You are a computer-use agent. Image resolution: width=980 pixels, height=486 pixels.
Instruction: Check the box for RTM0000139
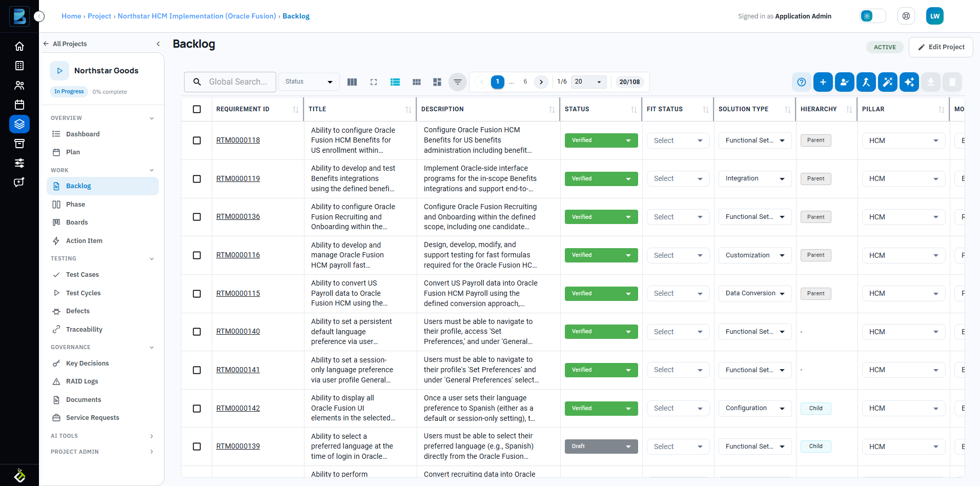click(197, 447)
